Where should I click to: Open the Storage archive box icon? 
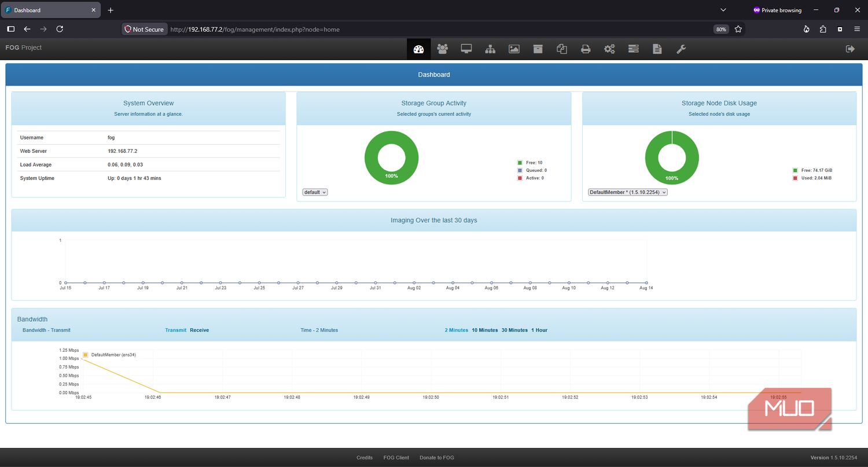point(538,49)
